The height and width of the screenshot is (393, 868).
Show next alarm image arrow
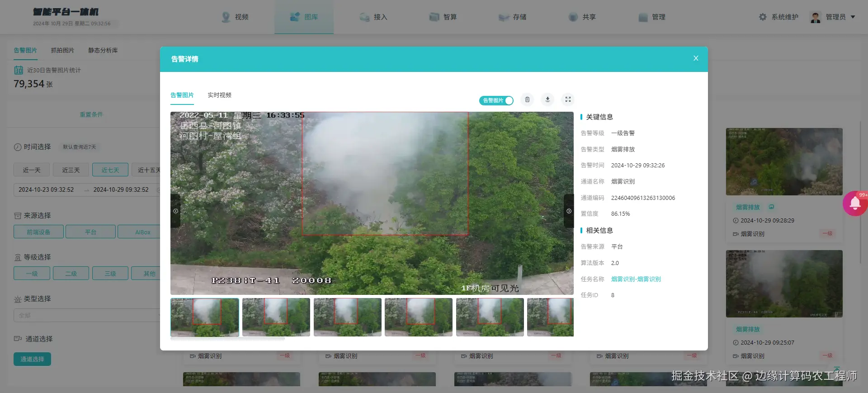(x=569, y=211)
